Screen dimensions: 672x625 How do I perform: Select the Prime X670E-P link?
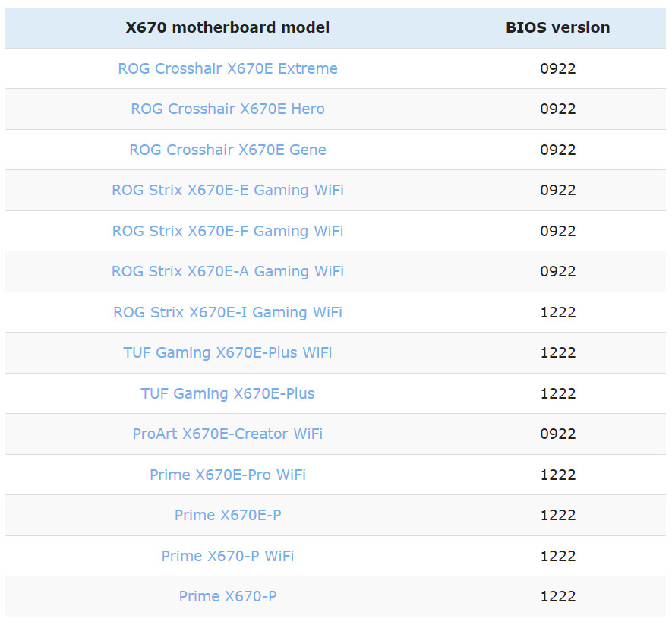pos(228,515)
